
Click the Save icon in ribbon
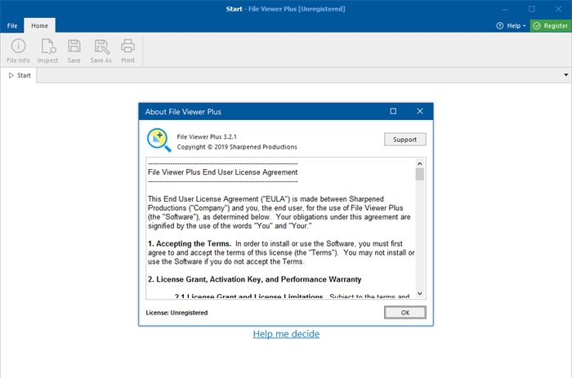coord(74,51)
